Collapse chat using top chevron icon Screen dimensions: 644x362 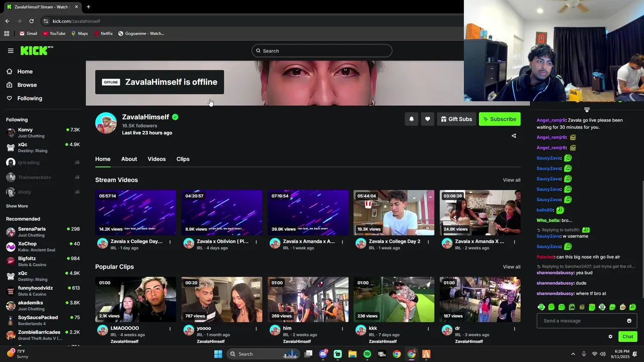point(587,110)
